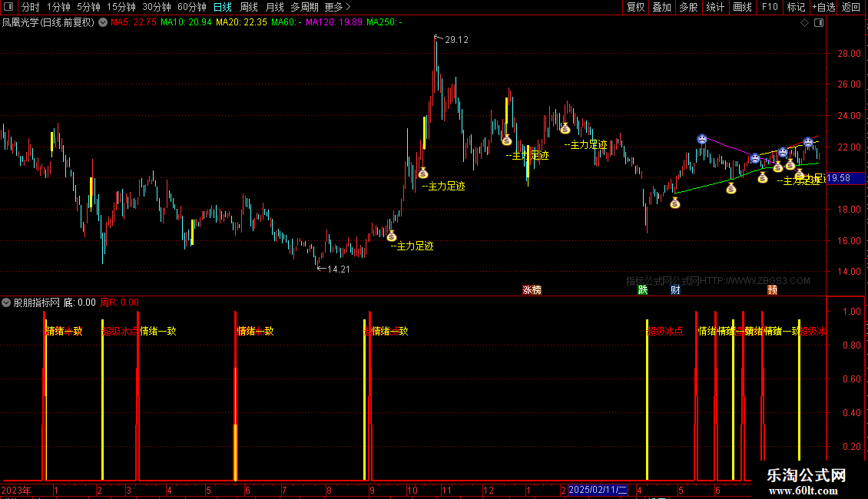Select the 30分钟 period tab

pyautogui.click(x=157, y=7)
